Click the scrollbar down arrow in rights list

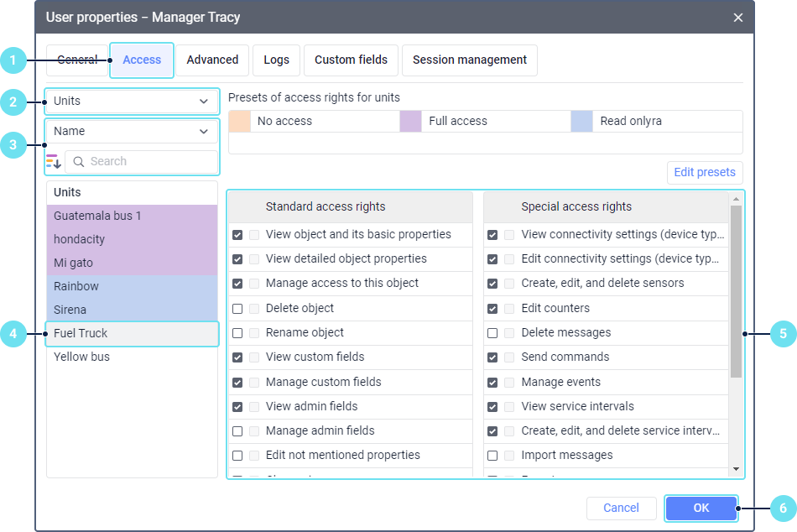tap(736, 469)
